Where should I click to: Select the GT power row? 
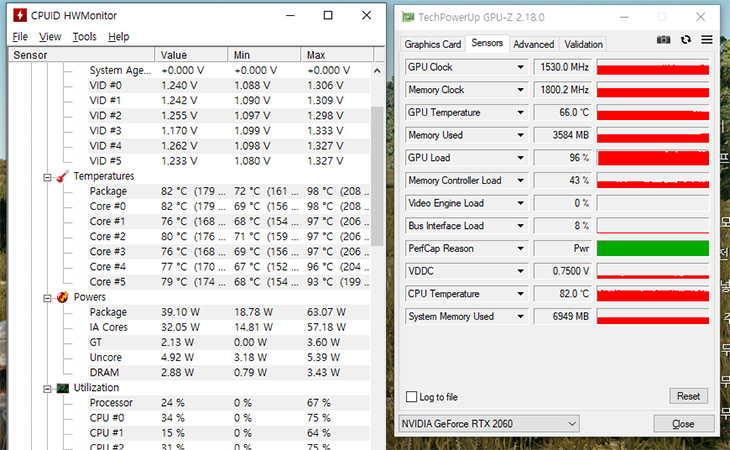[229, 343]
